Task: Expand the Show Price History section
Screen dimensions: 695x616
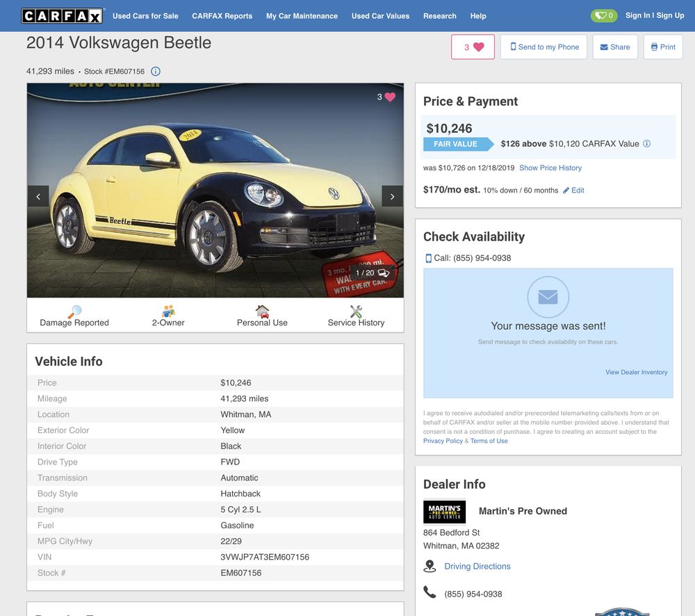Action: click(x=550, y=168)
